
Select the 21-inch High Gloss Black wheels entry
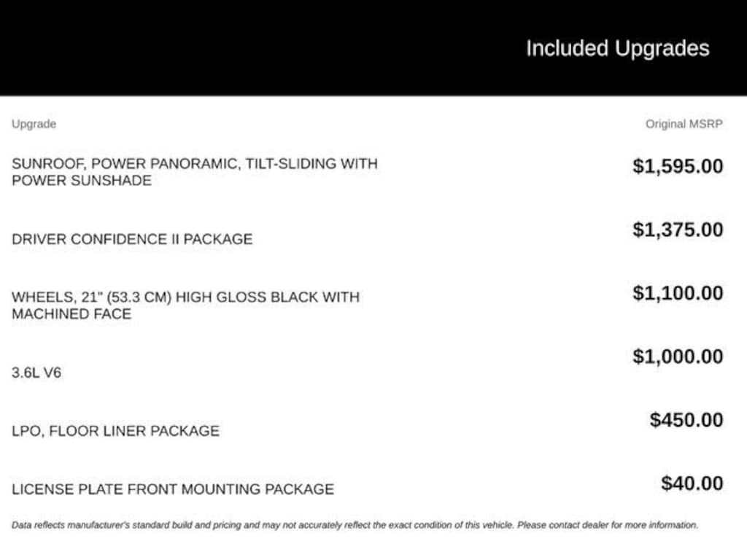185,306
